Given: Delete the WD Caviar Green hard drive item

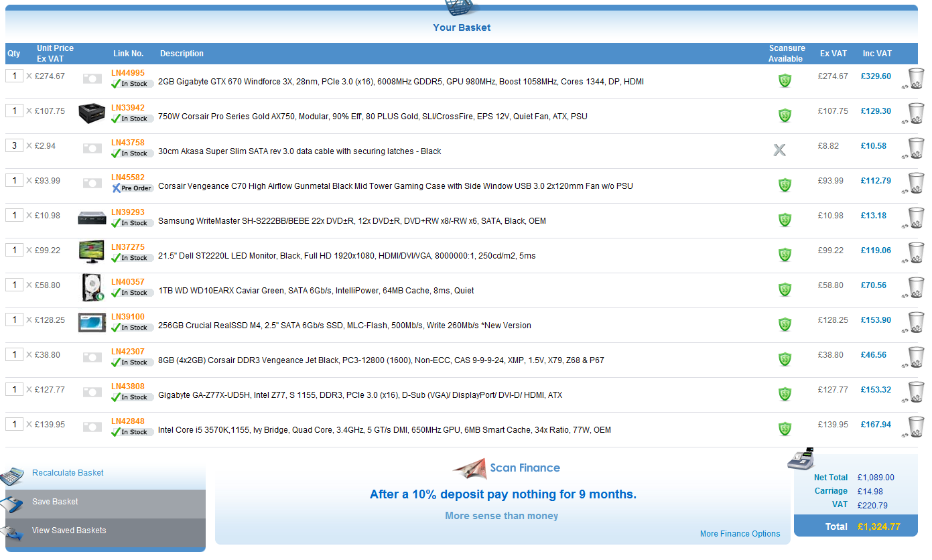Looking at the screenshot, I should pyautogui.click(x=914, y=287).
